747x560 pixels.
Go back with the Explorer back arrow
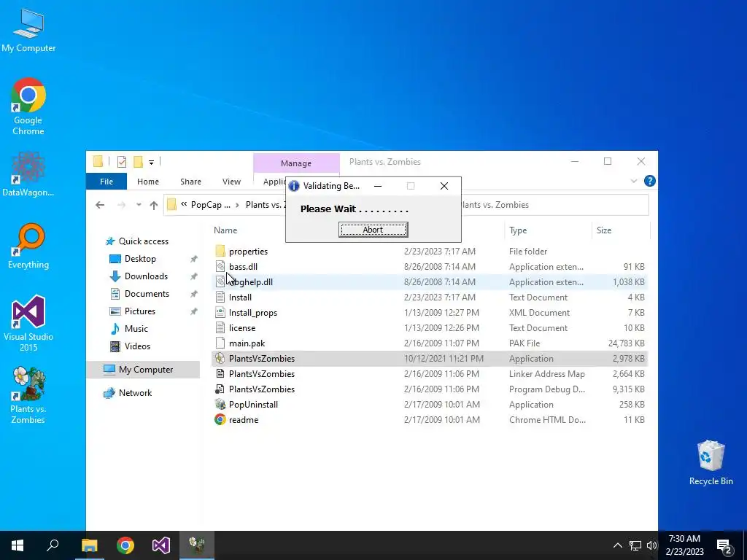pos(99,205)
